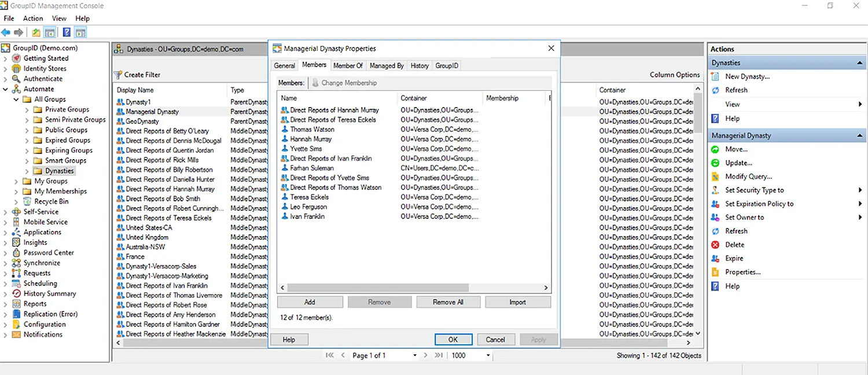Screen dimensions: 868x375
Task: Click the Getting Started tree icon
Action: click(17, 58)
